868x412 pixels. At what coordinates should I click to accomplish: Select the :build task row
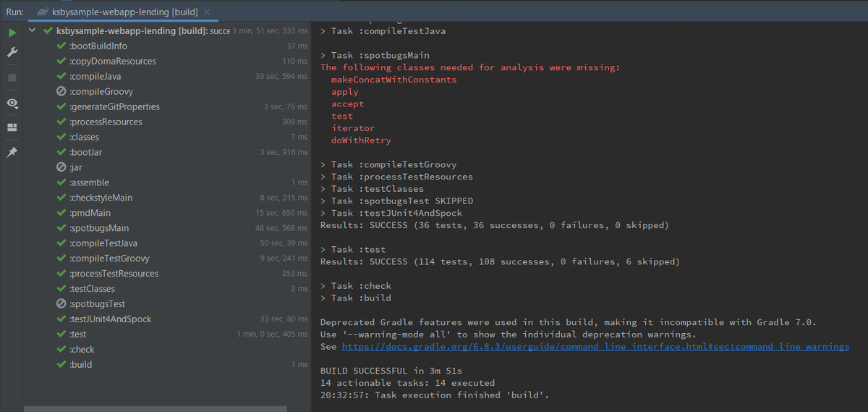pyautogui.click(x=169, y=365)
